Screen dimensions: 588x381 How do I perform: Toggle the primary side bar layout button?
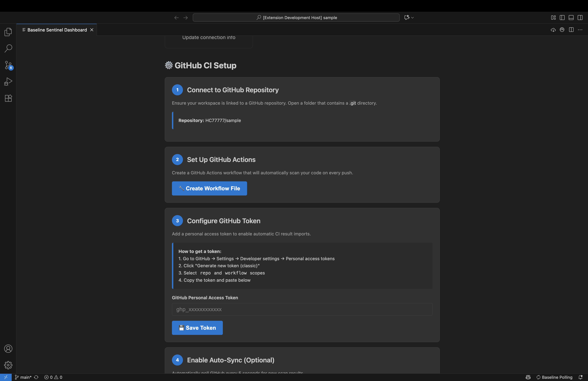tap(562, 18)
